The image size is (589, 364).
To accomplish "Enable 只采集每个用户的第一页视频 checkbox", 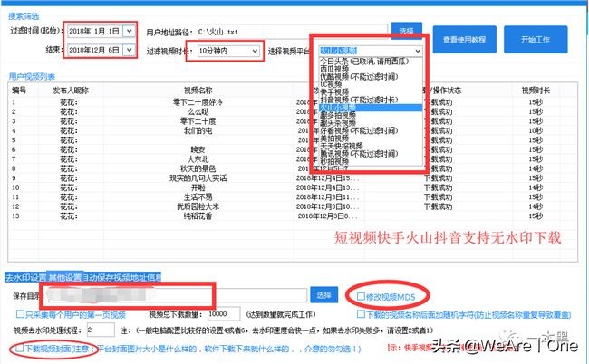I will [20, 313].
